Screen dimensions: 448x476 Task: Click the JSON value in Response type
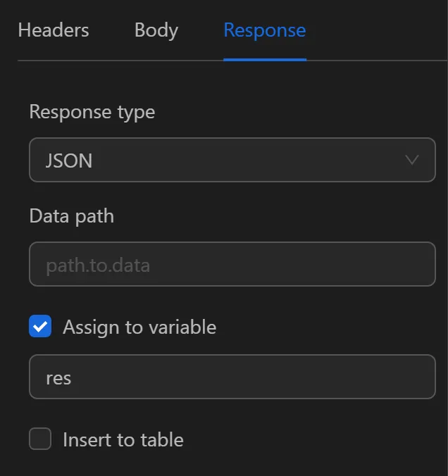pos(69,161)
